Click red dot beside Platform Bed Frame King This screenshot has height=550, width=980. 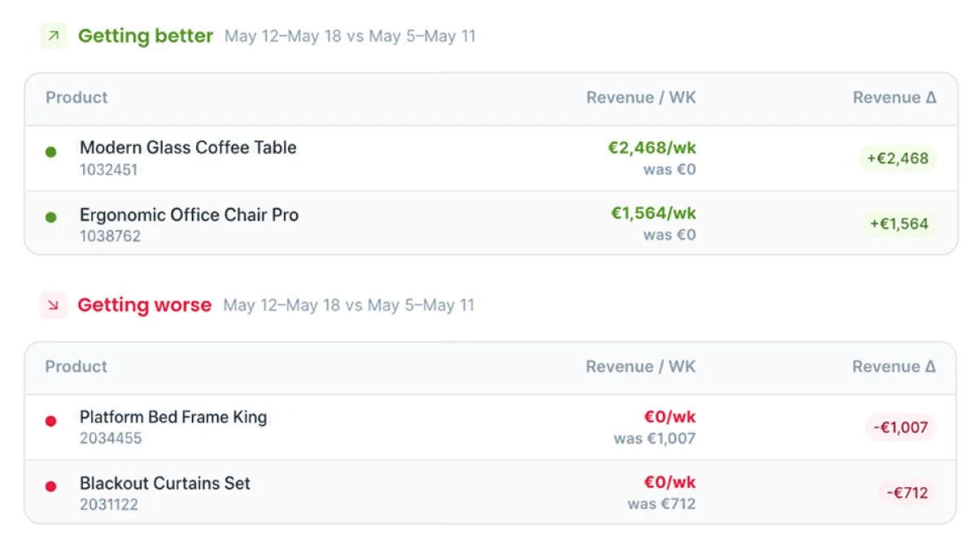(50, 421)
